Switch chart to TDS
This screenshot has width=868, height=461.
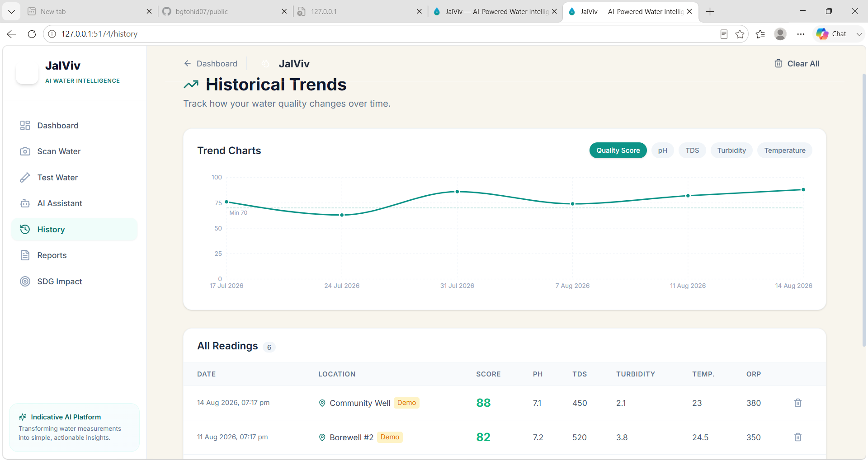click(x=692, y=151)
